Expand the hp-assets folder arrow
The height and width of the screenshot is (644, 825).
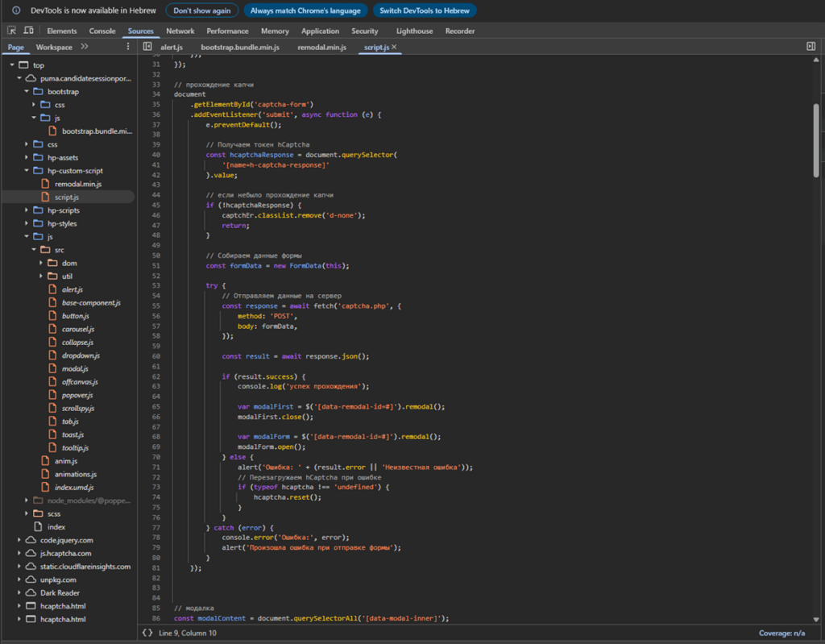pyautogui.click(x=27, y=157)
